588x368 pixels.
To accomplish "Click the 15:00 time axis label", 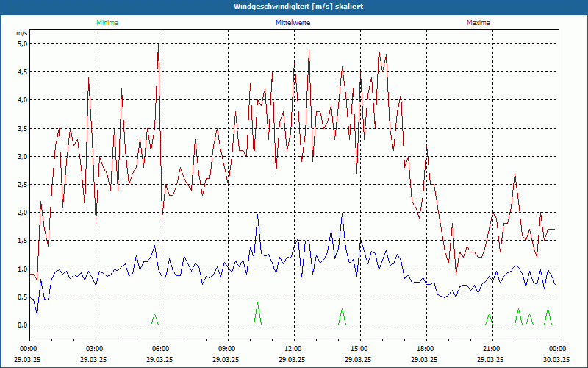I will 360,349.
